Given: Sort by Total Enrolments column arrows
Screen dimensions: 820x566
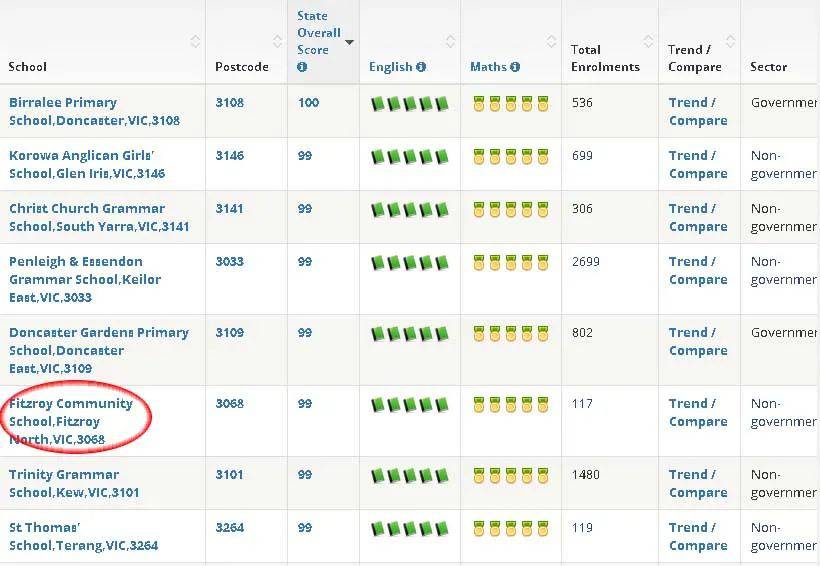Looking at the screenshot, I should click(x=648, y=41).
